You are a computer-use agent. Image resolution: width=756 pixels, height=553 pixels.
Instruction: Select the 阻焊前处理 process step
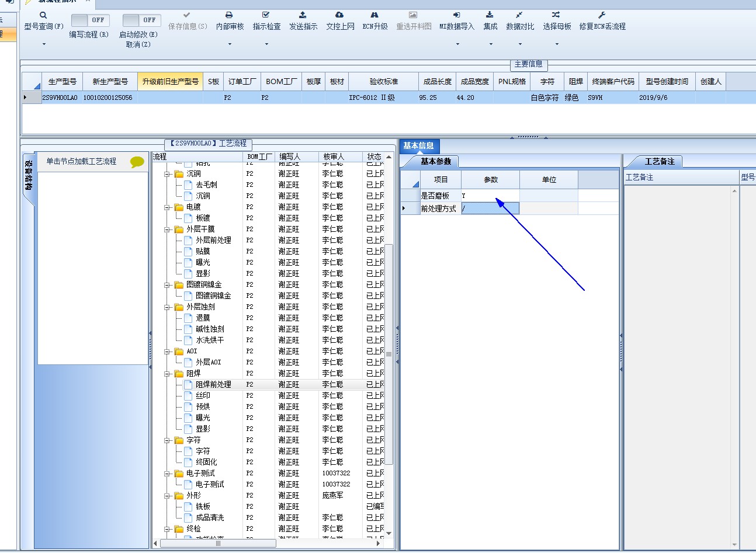(213, 385)
